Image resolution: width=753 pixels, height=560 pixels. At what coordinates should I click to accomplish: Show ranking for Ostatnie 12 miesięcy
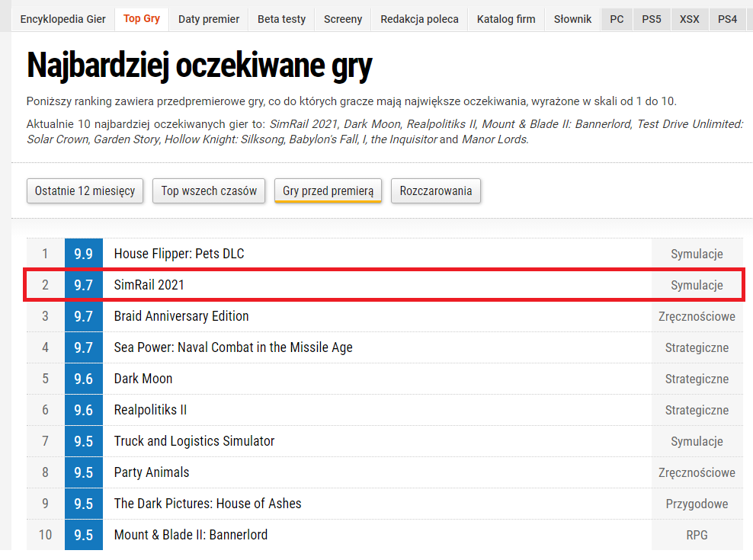pyautogui.click(x=85, y=191)
